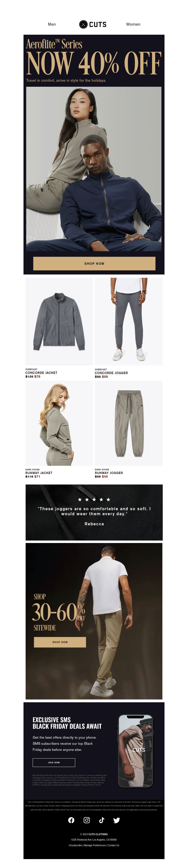188x868 pixels.
Task: Open the Concorde Jacket product title
Action: [41, 373]
